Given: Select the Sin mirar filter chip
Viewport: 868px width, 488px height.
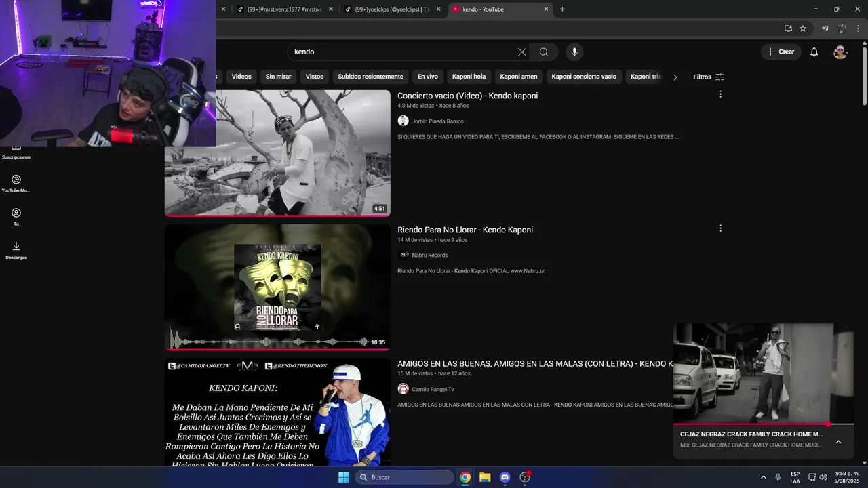Looking at the screenshot, I should [x=278, y=77].
